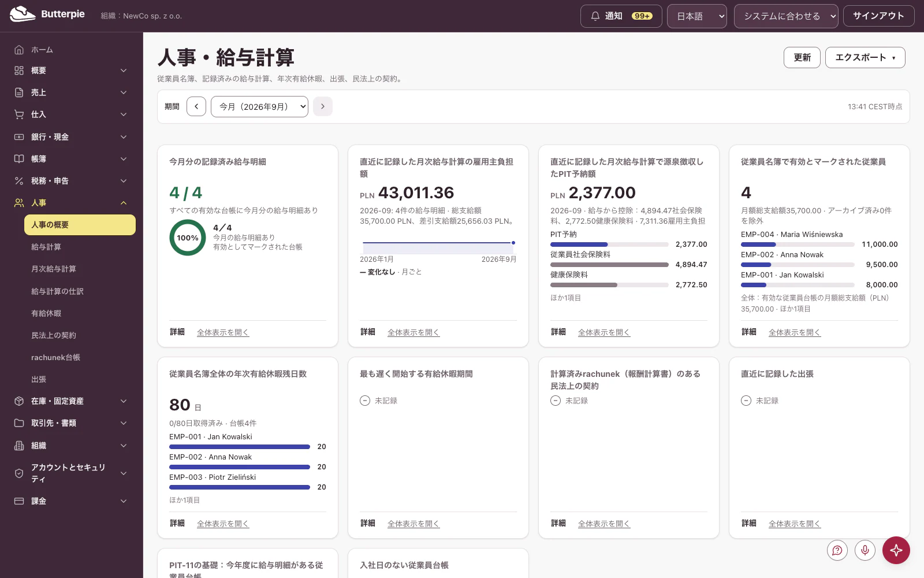Open full view of 今月分の記録済み給与明細 card
The height and width of the screenshot is (578, 924).
click(x=223, y=332)
